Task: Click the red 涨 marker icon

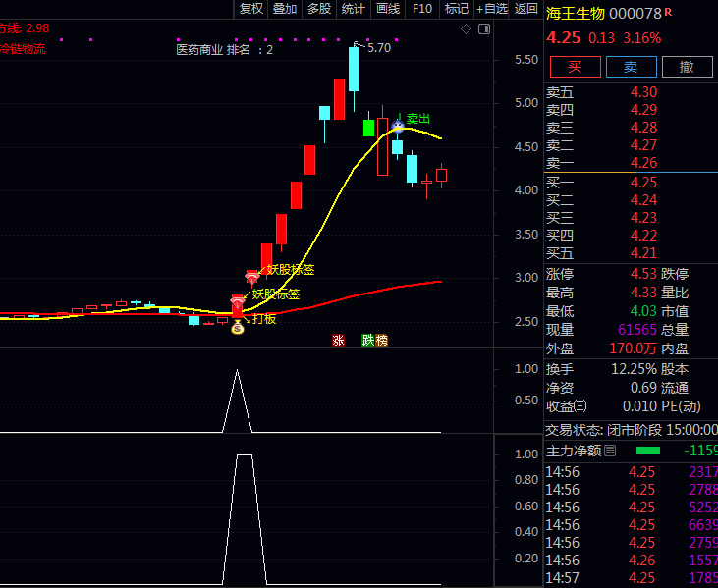Action: (338, 341)
